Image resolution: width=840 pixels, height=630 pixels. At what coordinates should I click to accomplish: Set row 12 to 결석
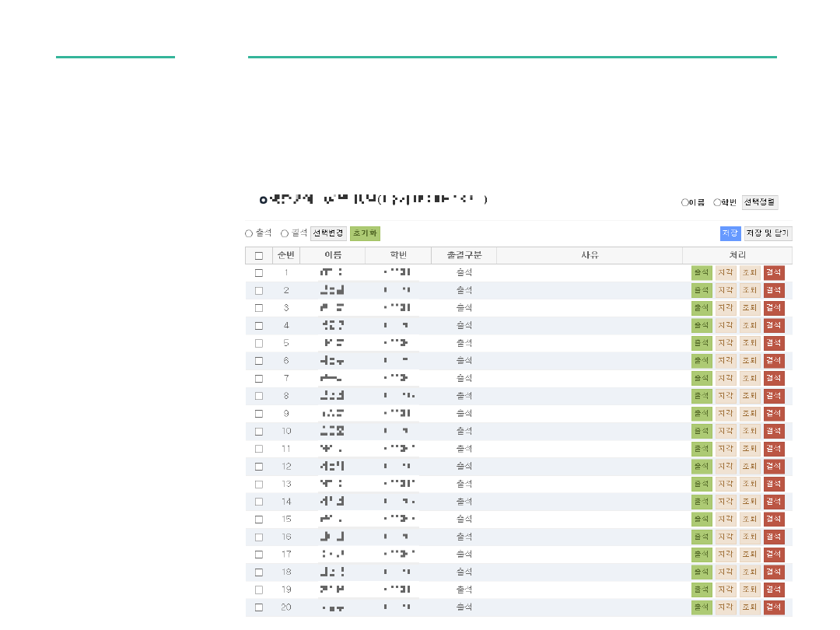[x=773, y=467]
